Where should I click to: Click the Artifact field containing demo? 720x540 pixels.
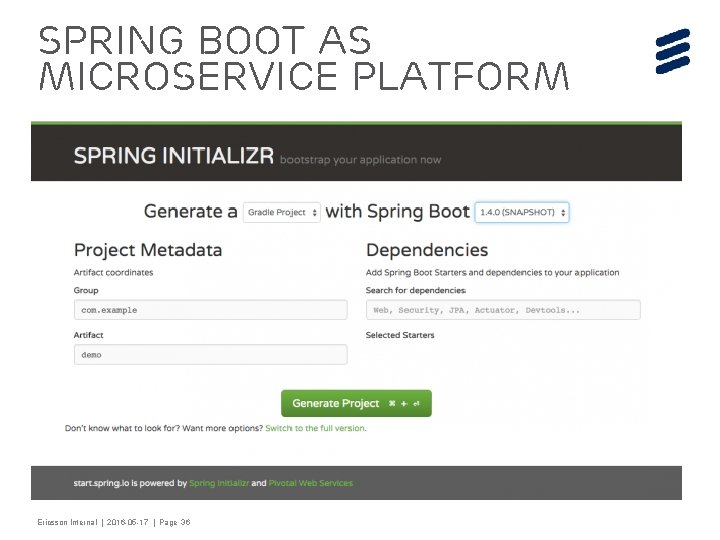[x=210, y=354]
